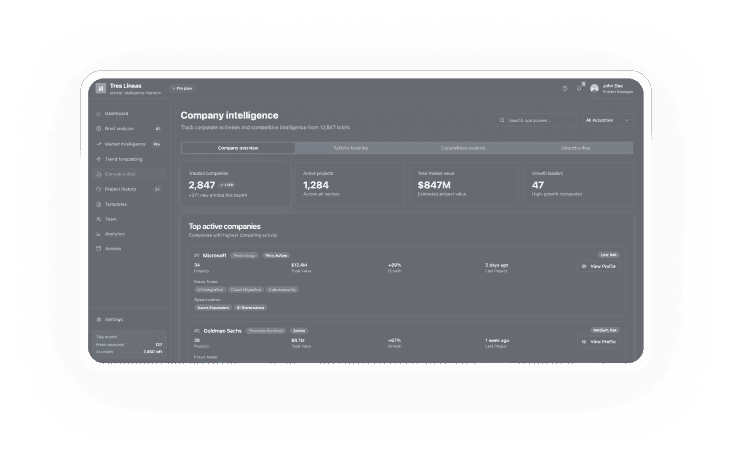Click Microsoft's Very Active badge
The width and height of the screenshot is (732, 462).
point(276,255)
